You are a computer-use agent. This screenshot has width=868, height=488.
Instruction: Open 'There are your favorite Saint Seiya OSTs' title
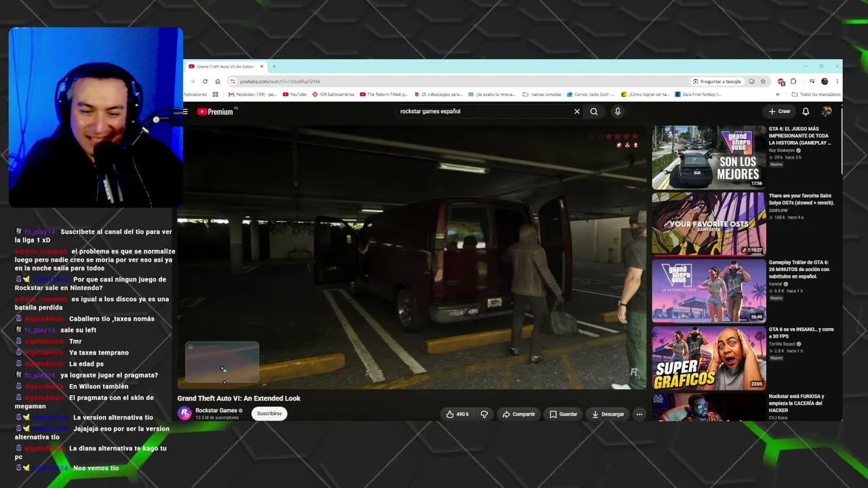(801, 199)
